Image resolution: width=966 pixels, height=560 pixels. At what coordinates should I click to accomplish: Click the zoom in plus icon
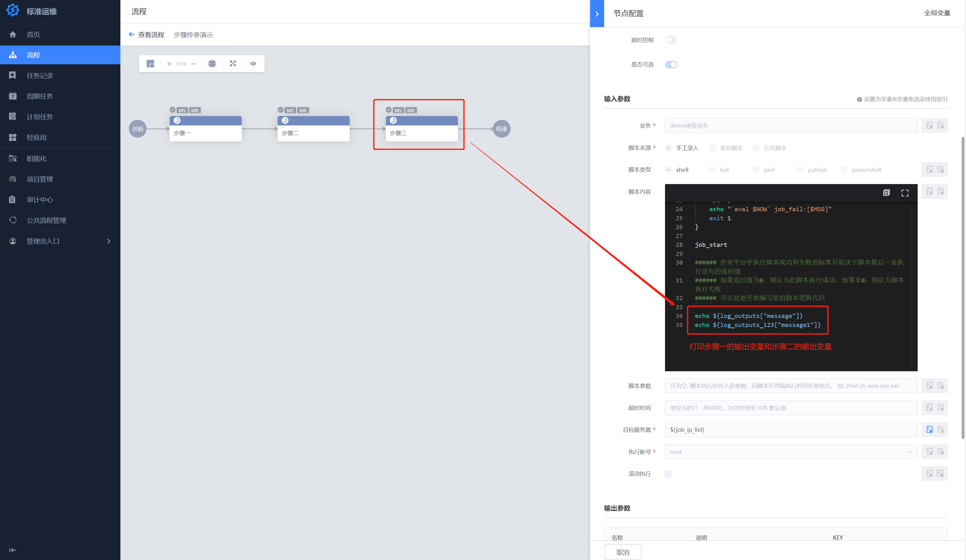coord(169,64)
